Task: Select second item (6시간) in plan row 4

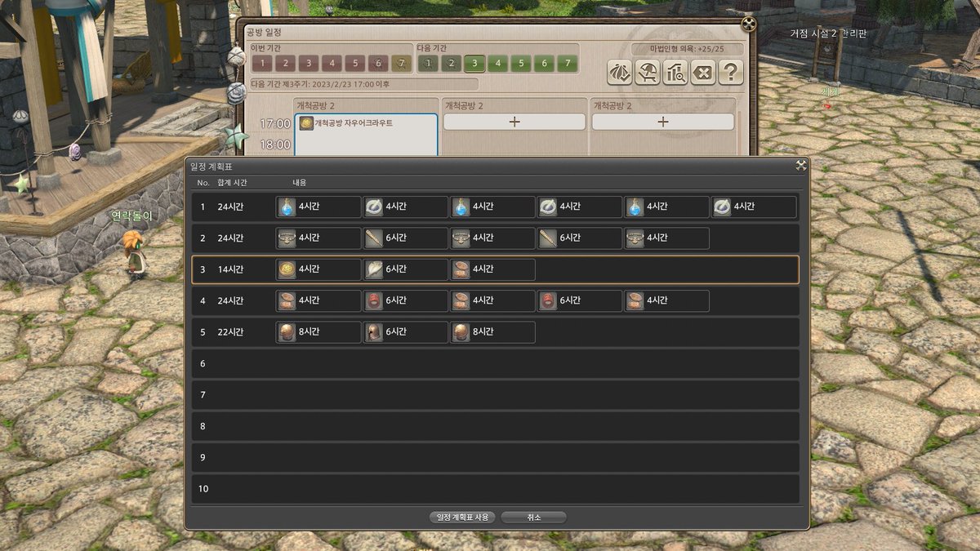Action: tap(406, 300)
